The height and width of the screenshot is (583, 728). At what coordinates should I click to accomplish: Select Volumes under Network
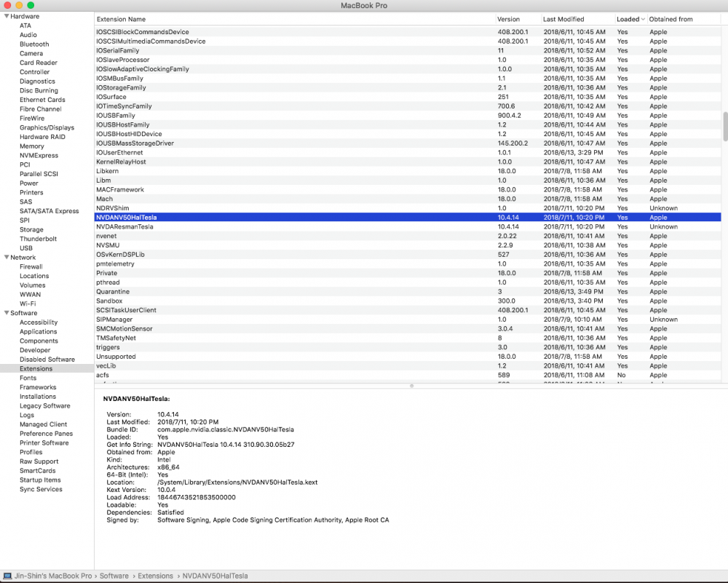click(33, 285)
